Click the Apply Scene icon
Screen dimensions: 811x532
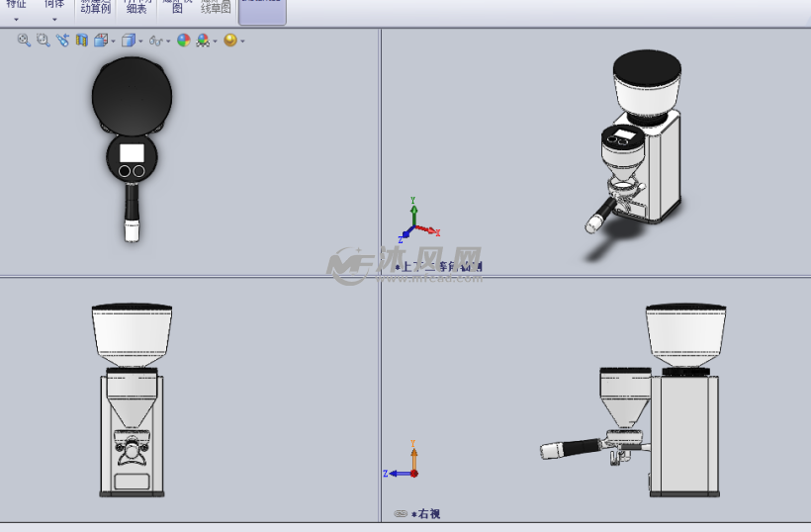point(203,41)
